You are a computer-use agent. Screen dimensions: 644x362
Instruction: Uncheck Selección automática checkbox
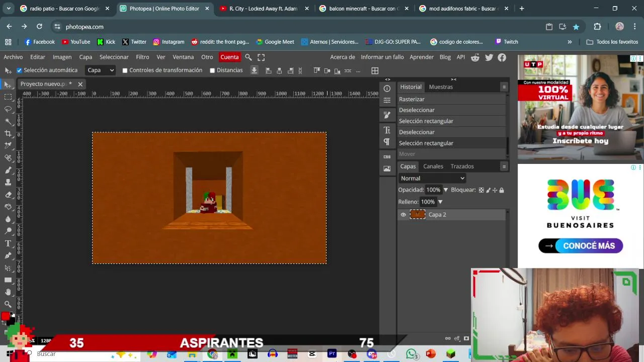pyautogui.click(x=19, y=70)
